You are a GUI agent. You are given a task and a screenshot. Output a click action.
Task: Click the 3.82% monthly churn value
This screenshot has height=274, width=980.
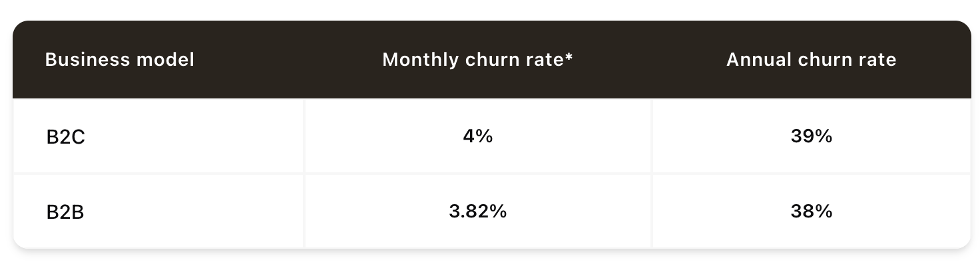point(478,212)
